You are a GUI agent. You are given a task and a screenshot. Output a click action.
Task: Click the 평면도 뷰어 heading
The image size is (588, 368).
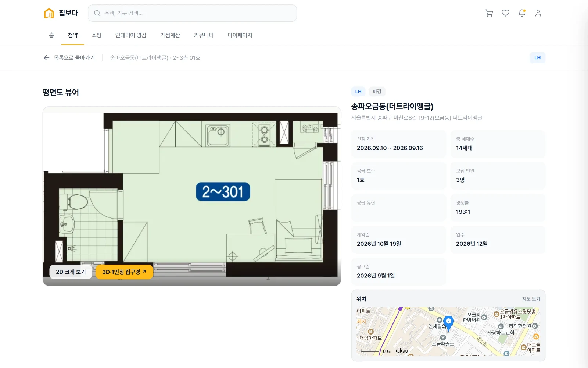pyautogui.click(x=61, y=92)
